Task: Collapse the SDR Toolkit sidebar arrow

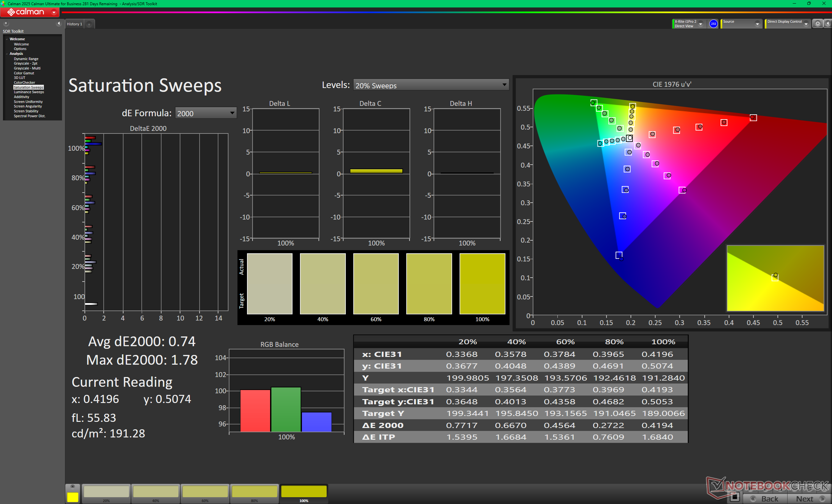Action: coord(58,24)
